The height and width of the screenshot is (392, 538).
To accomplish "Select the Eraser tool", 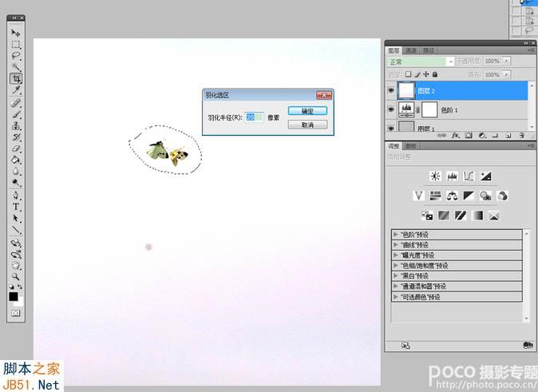I will click(x=16, y=148).
